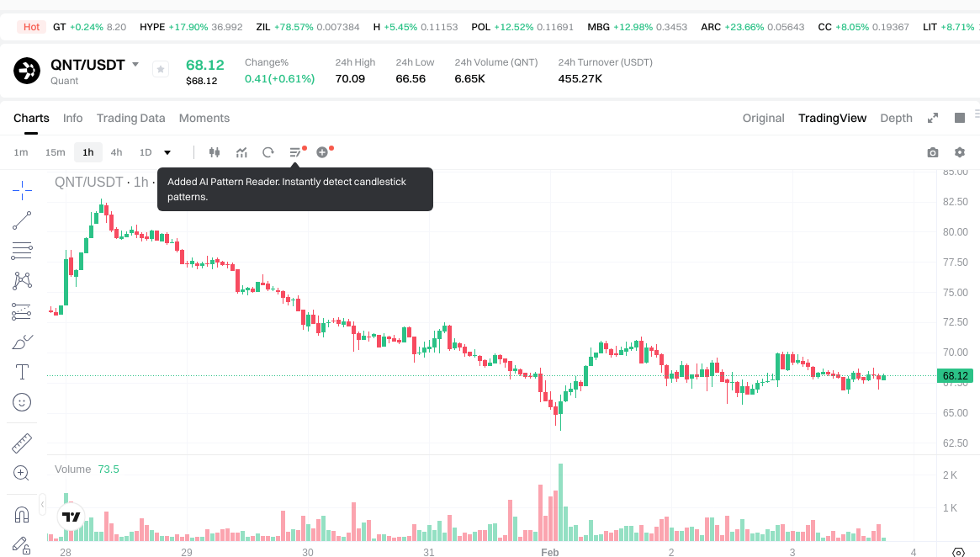Click the AI Pattern Reader icon
This screenshot has height=557, width=980.
click(295, 152)
